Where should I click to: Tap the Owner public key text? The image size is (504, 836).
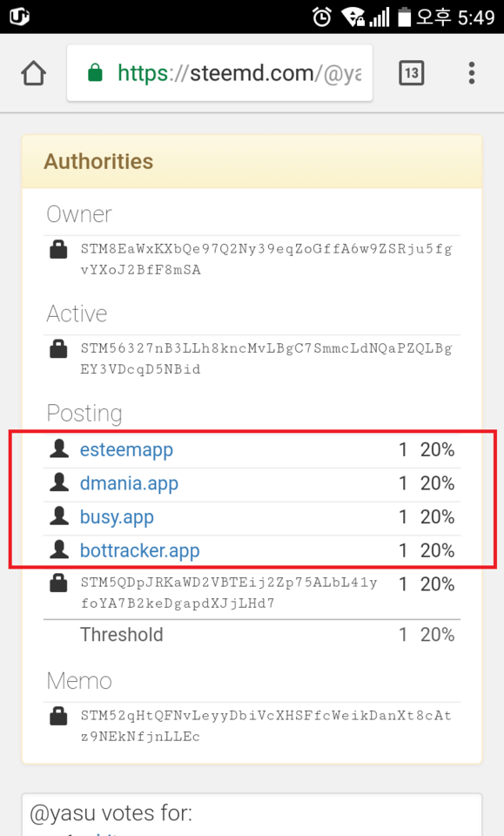(x=266, y=260)
